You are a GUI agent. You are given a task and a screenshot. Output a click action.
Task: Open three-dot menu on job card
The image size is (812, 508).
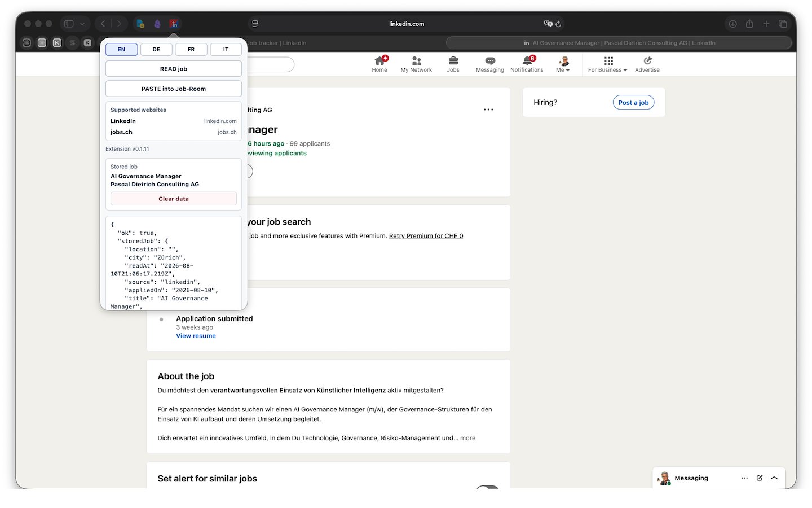click(x=488, y=110)
